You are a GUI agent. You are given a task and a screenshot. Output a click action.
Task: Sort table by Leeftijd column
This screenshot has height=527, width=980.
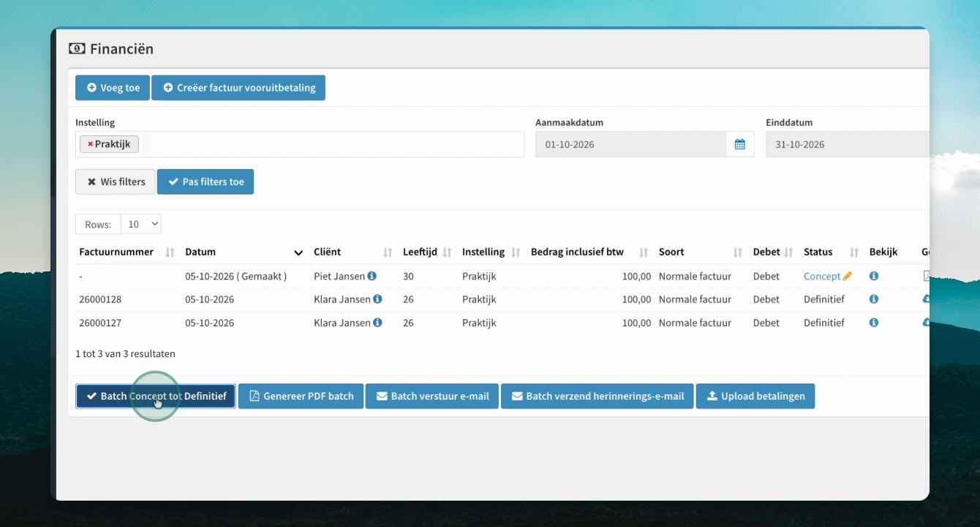(447, 253)
